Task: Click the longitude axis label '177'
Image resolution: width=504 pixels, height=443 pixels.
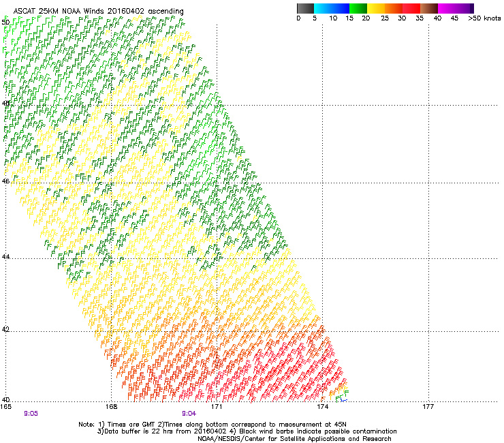Action: [428, 407]
